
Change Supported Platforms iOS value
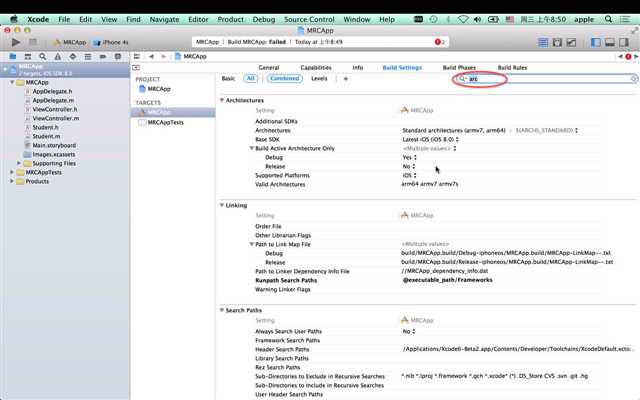tap(409, 175)
